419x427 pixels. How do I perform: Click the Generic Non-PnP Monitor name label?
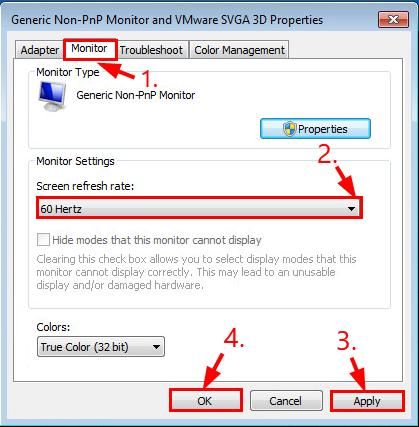coord(136,95)
